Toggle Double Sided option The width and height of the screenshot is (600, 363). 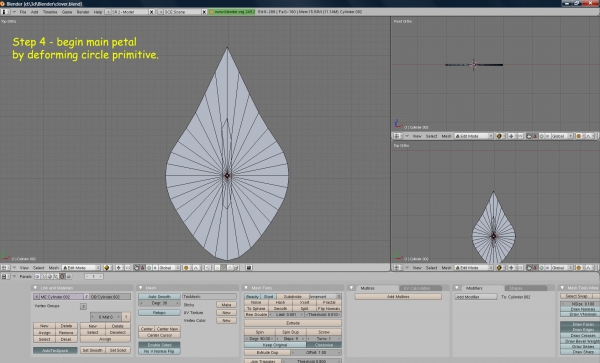(159, 345)
